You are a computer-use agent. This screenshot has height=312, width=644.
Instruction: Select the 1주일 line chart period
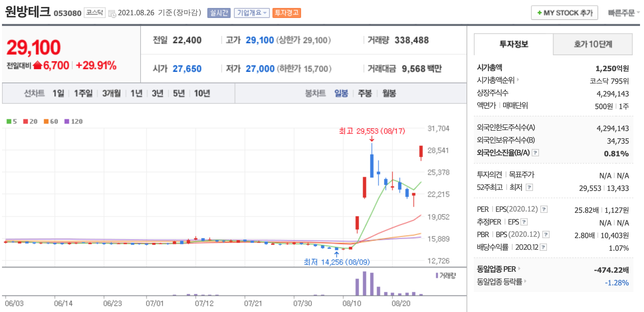83,93
